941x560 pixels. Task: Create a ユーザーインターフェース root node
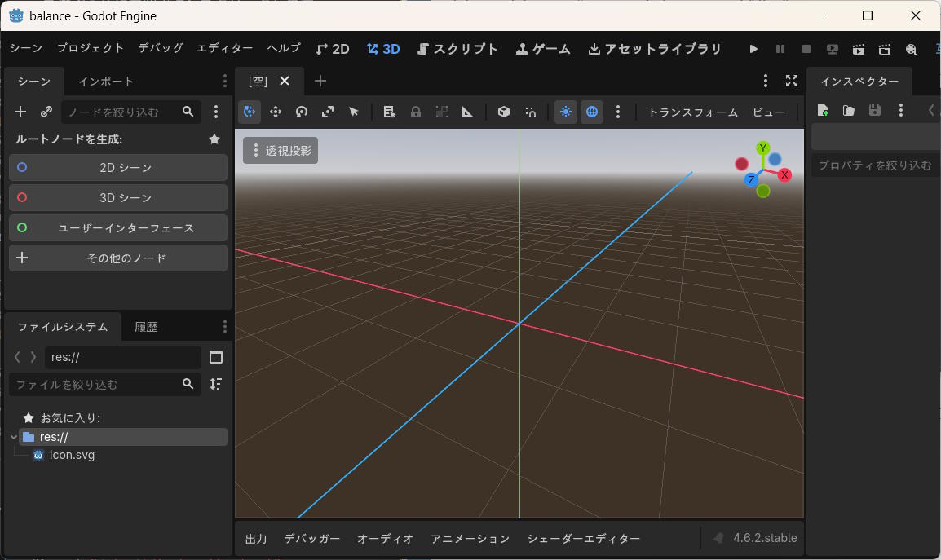[117, 227]
